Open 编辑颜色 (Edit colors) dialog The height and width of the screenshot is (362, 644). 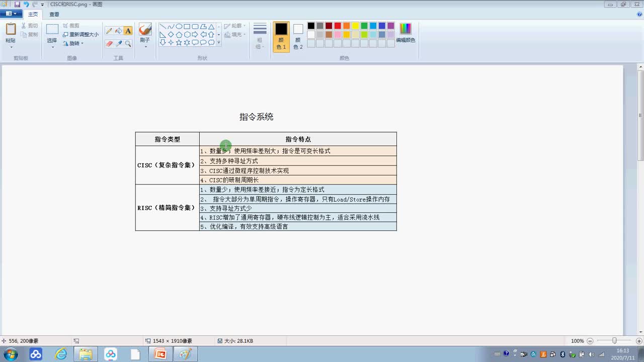coord(406,33)
